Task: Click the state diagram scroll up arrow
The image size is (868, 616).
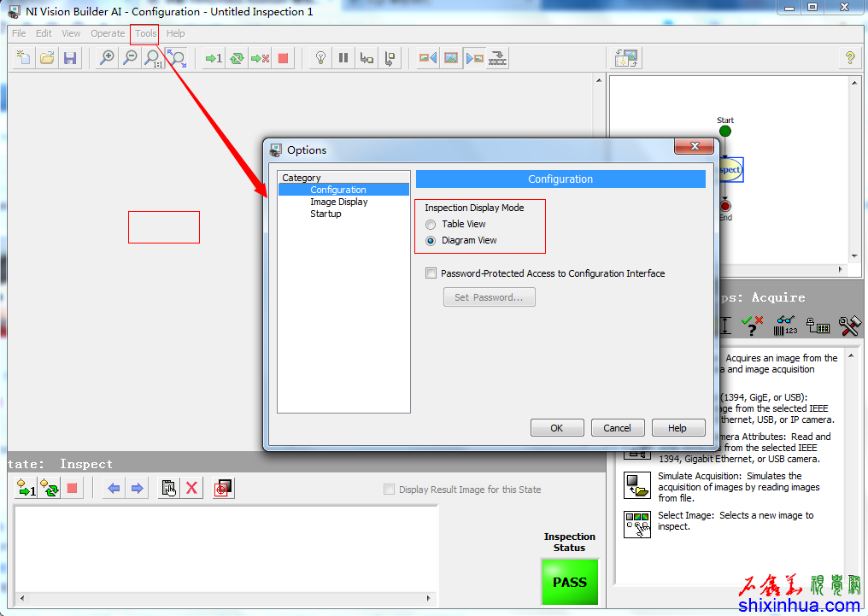Action: pyautogui.click(x=854, y=83)
